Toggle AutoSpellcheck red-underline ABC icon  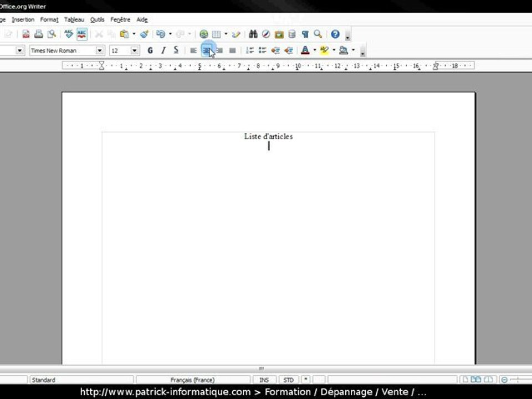[82, 34]
